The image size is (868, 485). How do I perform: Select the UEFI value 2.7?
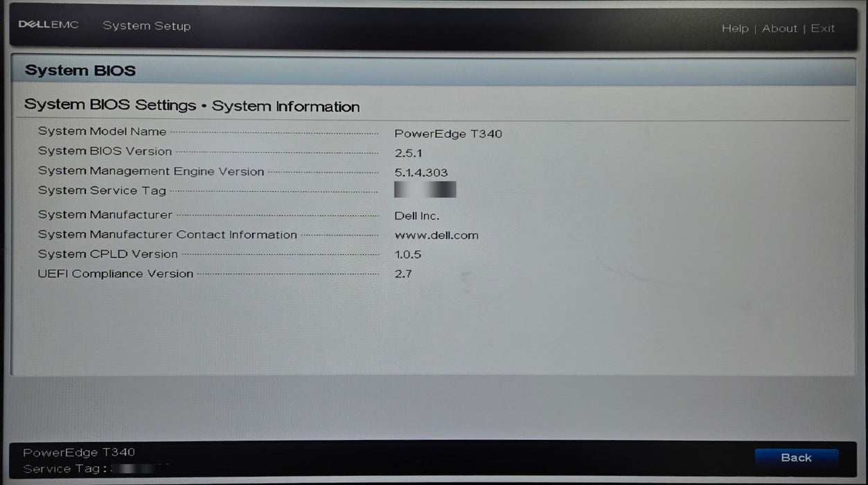click(x=403, y=274)
